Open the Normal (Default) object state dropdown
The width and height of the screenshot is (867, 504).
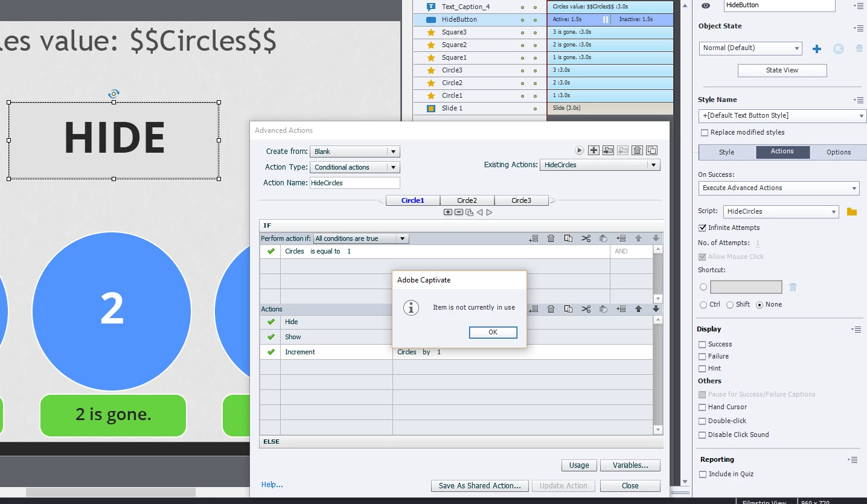coord(750,48)
